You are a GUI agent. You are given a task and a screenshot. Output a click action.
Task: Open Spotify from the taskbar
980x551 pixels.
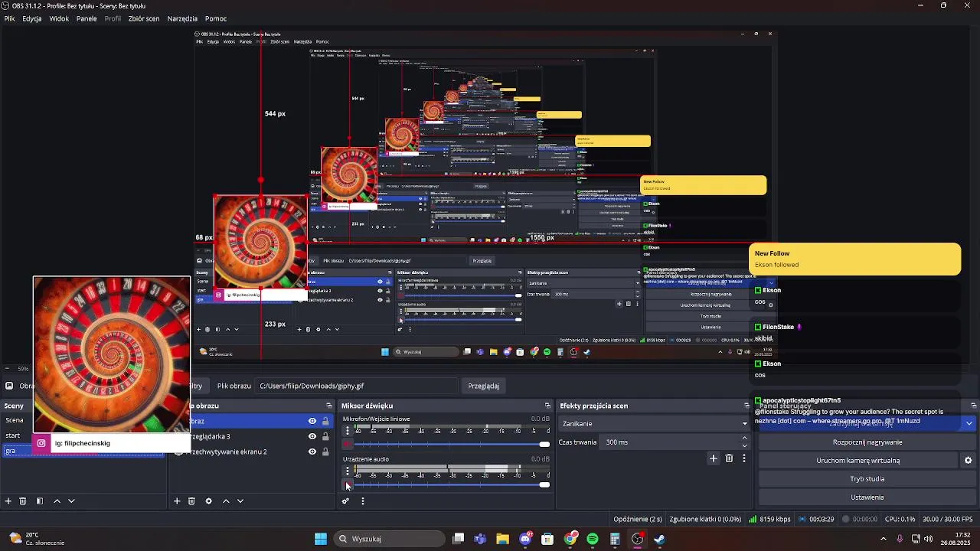[x=593, y=539]
